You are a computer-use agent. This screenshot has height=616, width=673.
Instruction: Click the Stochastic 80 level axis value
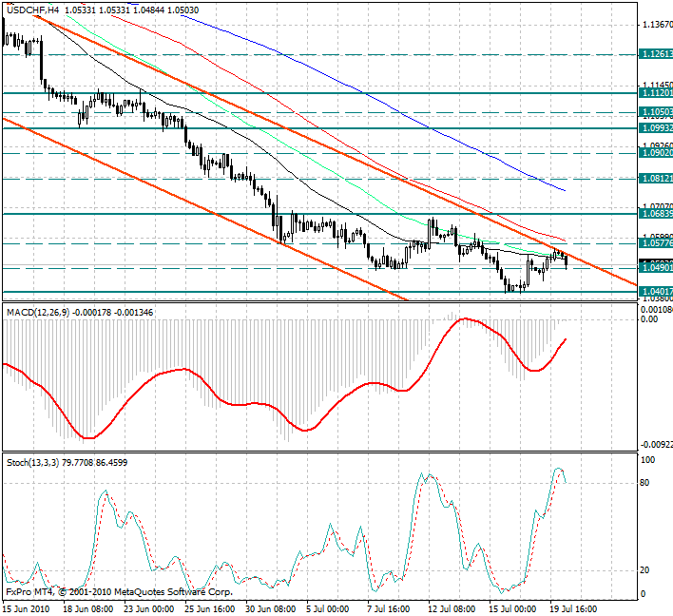(644, 483)
